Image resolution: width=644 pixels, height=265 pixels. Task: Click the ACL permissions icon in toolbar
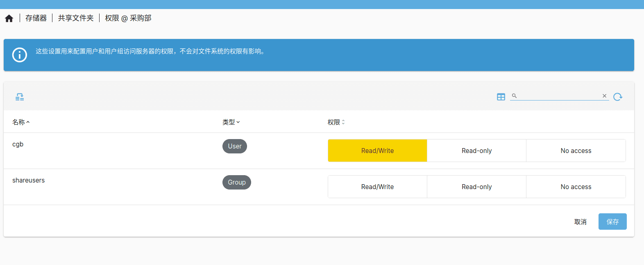20,97
